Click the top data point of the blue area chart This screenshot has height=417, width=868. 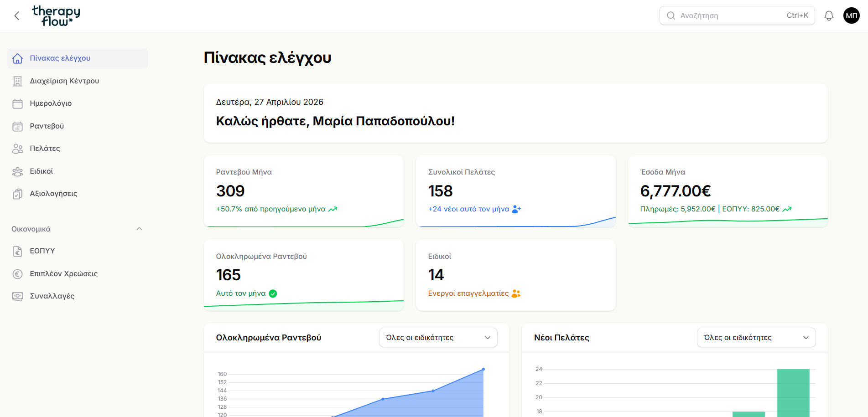[x=483, y=369]
